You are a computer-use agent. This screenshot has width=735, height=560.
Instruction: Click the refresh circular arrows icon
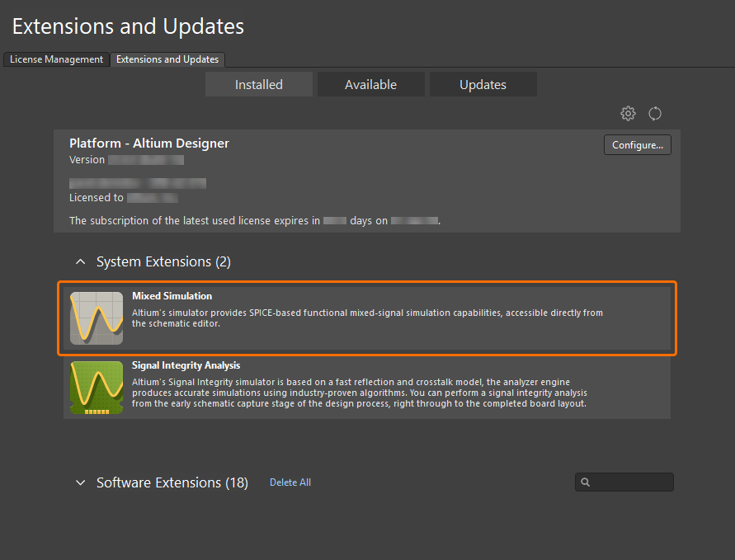655,114
